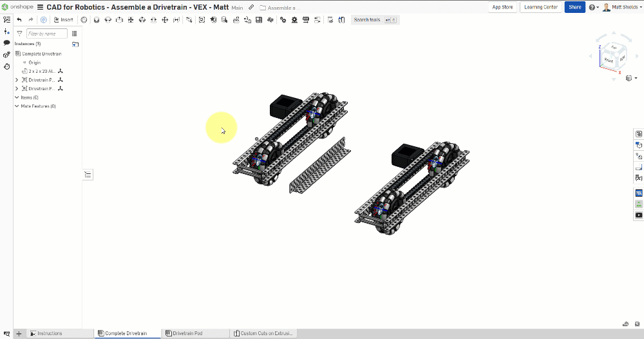Open the Instructions tab
This screenshot has width=644, height=339.
tap(50, 333)
